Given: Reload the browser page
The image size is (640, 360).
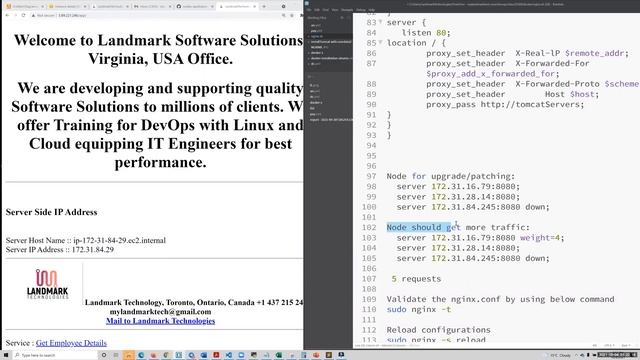Looking at the screenshot, I should coord(23,15).
